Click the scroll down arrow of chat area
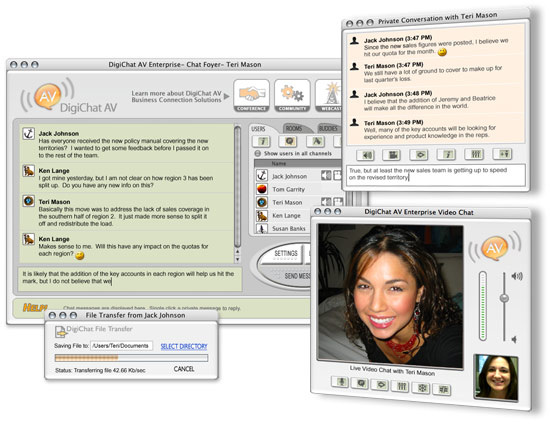 (237, 259)
